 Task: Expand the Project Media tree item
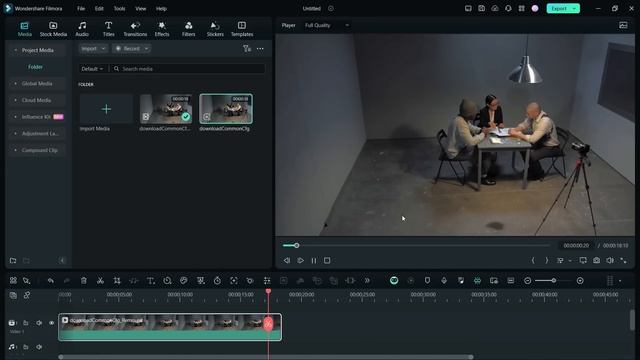[37, 50]
